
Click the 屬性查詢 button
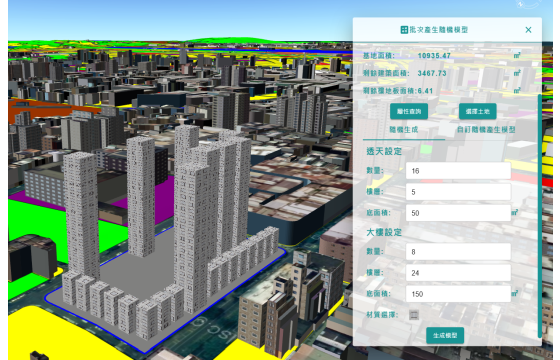pyautogui.click(x=409, y=111)
